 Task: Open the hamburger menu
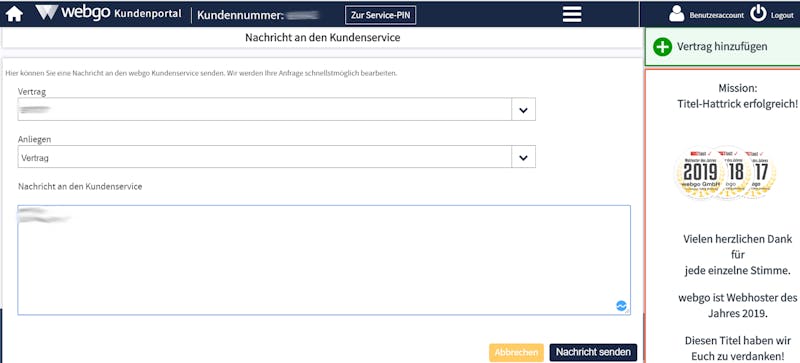[x=572, y=14]
